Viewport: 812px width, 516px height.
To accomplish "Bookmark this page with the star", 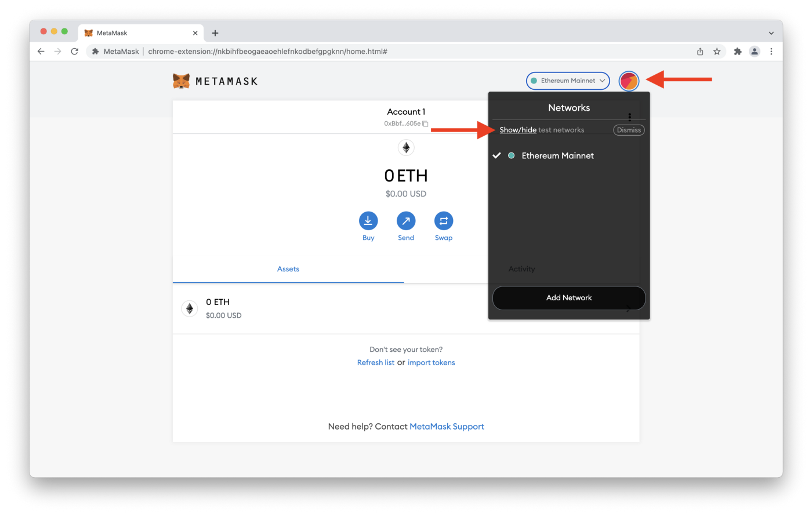I will point(717,51).
